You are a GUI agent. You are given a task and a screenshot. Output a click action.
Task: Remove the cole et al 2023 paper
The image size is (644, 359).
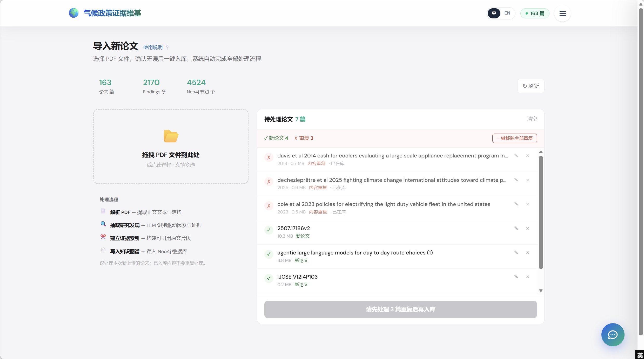pos(528,204)
